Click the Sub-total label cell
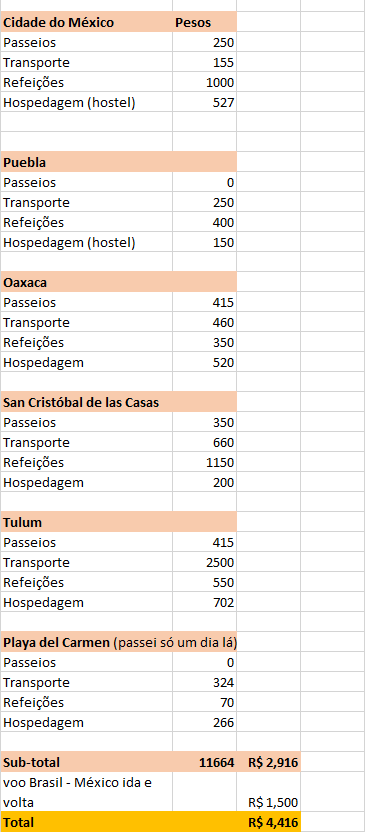Image resolution: width=368 pixels, height=832 pixels. click(x=86, y=762)
